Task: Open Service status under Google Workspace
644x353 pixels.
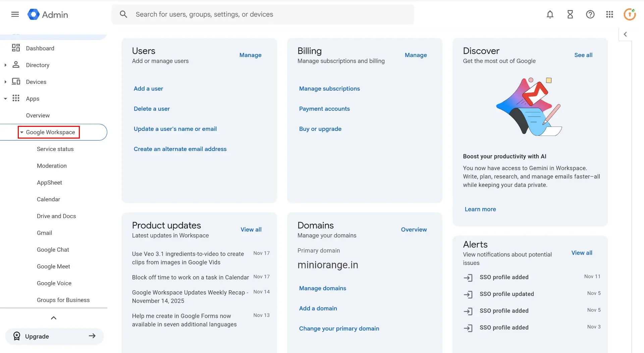Action: [55, 149]
